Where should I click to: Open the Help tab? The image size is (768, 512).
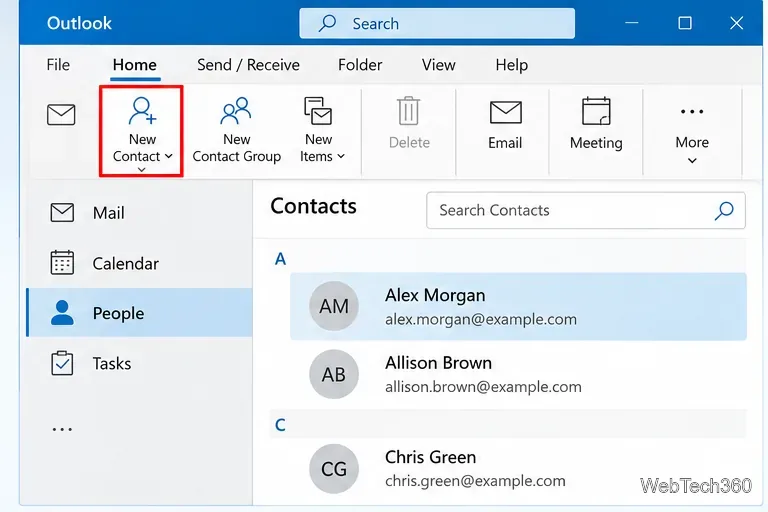[x=511, y=65]
